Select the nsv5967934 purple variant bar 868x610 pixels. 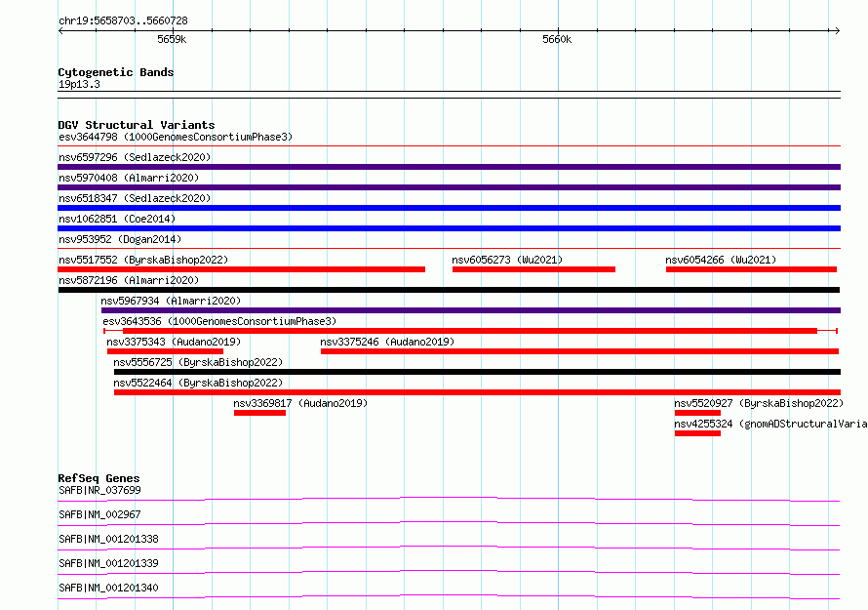pos(471,310)
